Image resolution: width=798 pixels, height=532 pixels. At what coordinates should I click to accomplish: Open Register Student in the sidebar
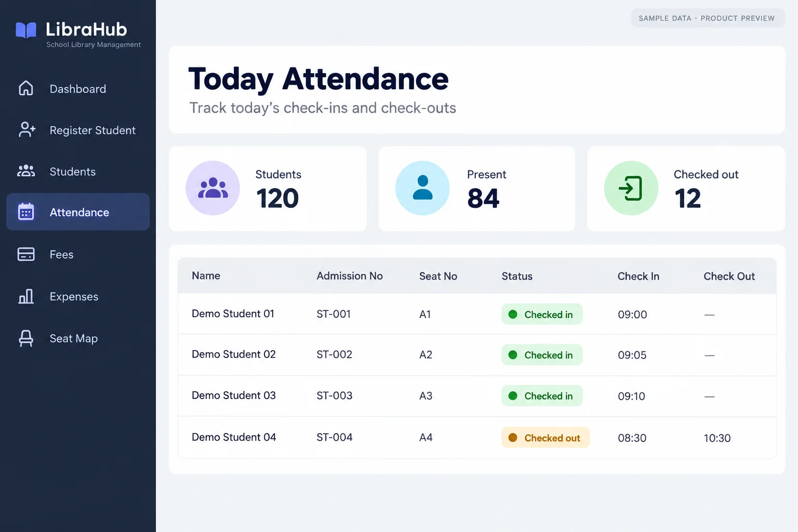tap(92, 130)
